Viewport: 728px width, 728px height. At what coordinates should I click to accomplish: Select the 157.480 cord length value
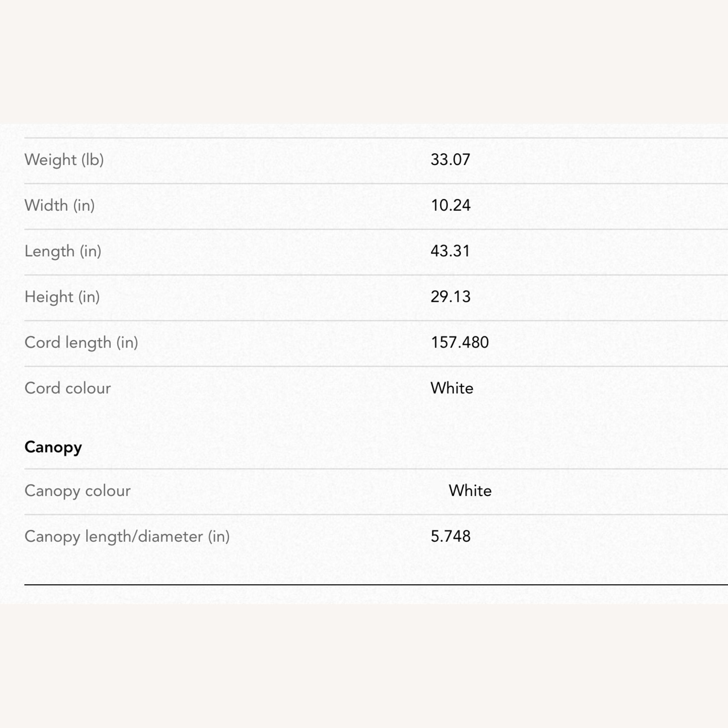tap(460, 343)
